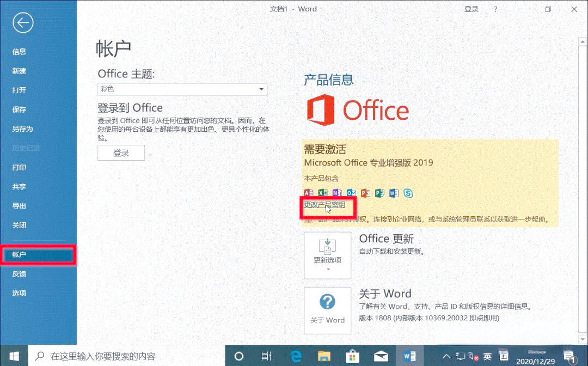Click the Outlook icon in product list
The width and height of the screenshot is (588, 366).
(x=351, y=193)
